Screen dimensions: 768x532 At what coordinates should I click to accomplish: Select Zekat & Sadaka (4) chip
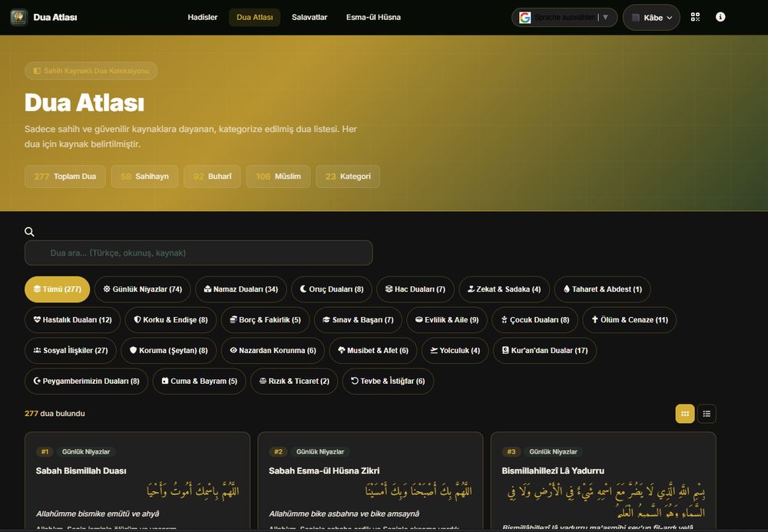[504, 289]
